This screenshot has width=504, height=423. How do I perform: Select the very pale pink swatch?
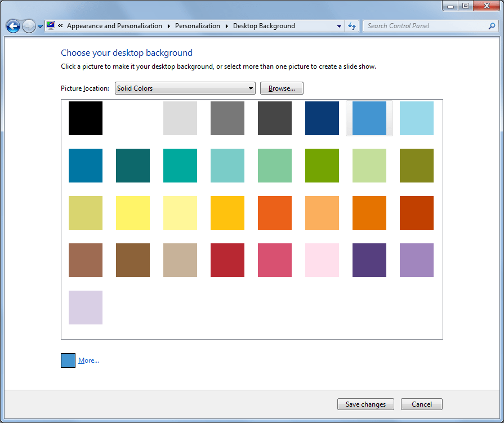click(x=322, y=260)
